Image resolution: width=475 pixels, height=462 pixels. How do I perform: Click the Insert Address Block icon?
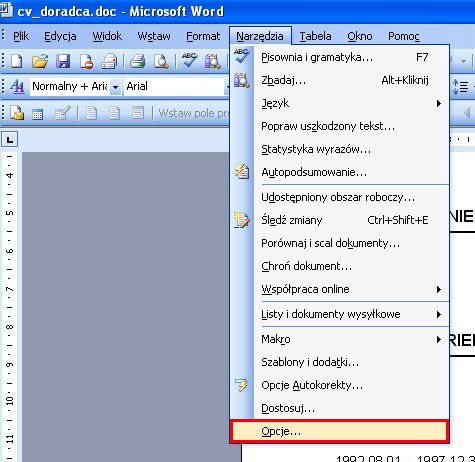pyautogui.click(x=91, y=113)
